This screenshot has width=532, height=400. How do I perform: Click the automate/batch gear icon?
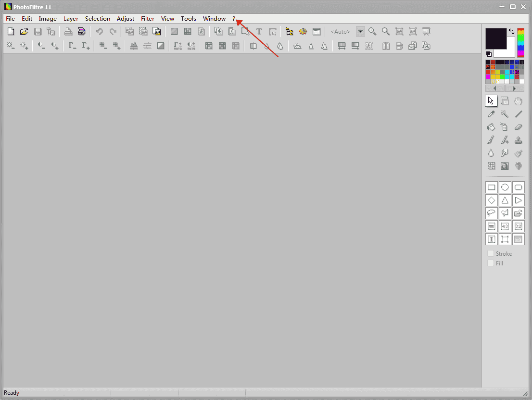click(x=303, y=32)
